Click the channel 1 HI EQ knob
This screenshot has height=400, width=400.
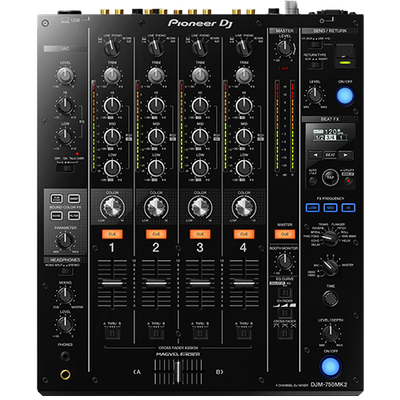pos(112,106)
